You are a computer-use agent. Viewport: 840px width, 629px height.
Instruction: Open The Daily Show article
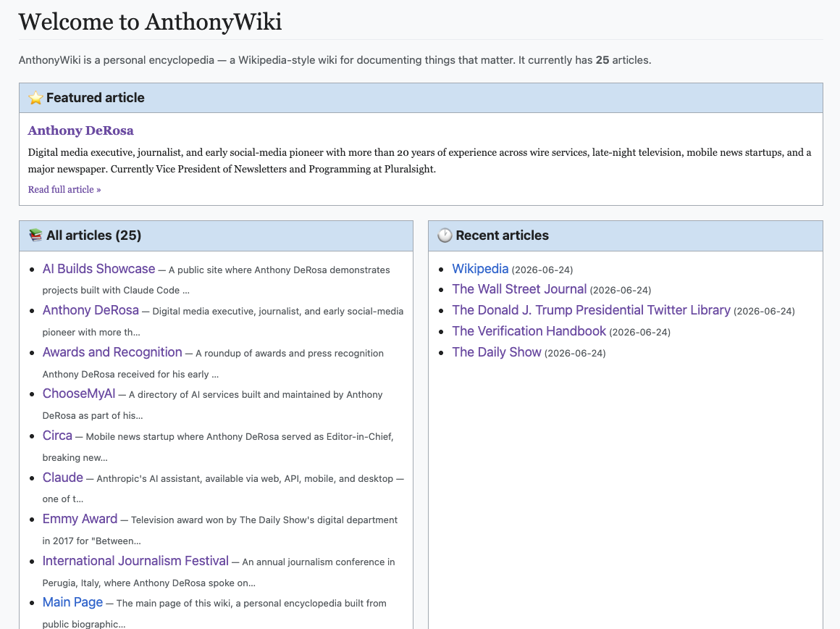497,351
